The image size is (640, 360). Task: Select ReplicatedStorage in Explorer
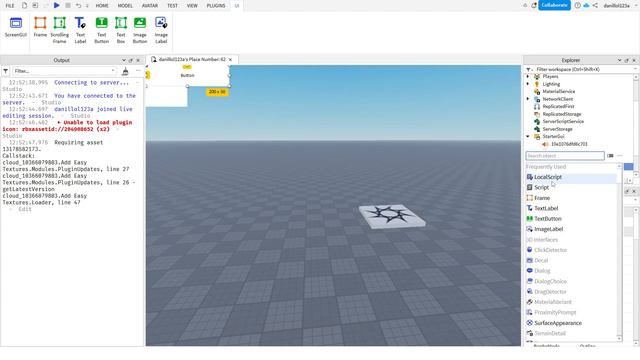561,114
